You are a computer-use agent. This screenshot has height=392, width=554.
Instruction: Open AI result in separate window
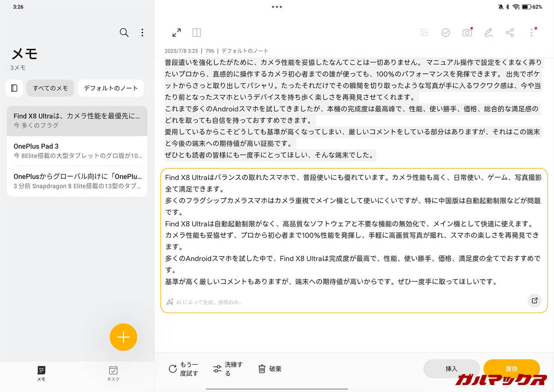(x=535, y=301)
